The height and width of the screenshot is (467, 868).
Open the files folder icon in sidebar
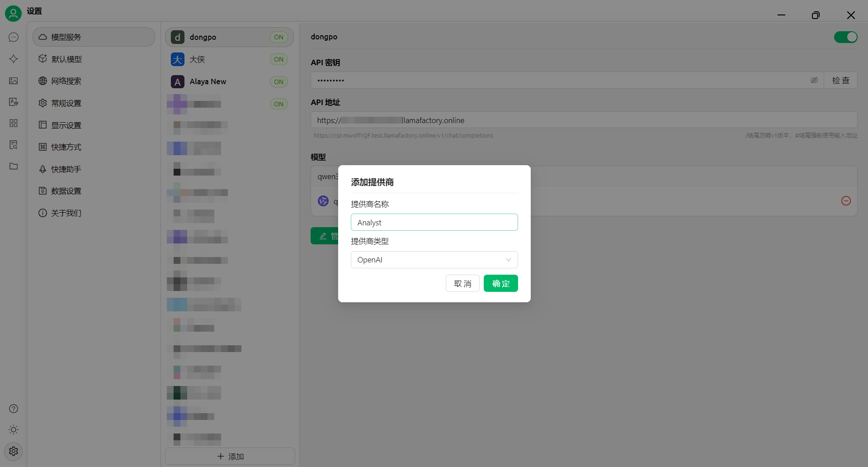[13, 167]
